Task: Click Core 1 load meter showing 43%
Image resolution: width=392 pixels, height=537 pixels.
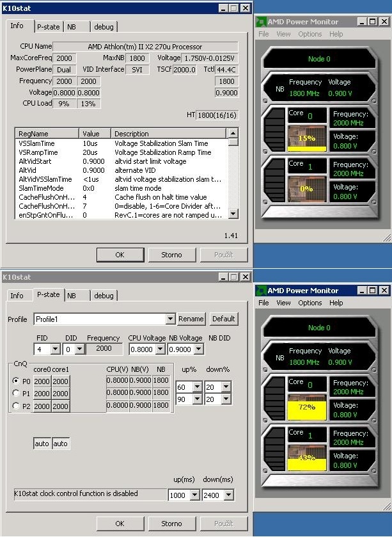Action: tap(307, 458)
